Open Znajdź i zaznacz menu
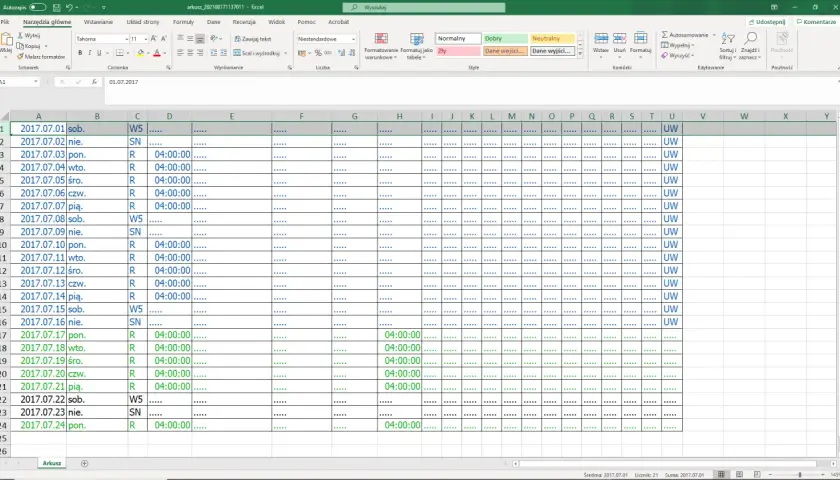The height and width of the screenshot is (480, 840). pos(749,46)
